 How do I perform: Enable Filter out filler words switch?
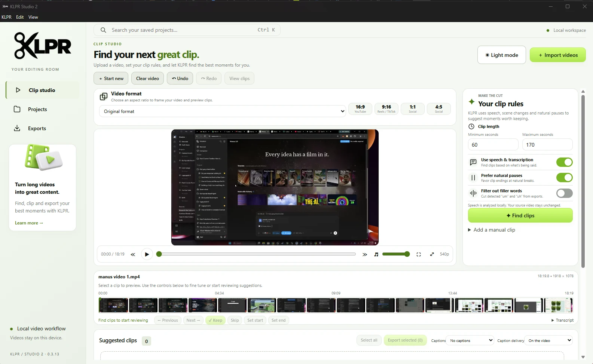pos(564,193)
